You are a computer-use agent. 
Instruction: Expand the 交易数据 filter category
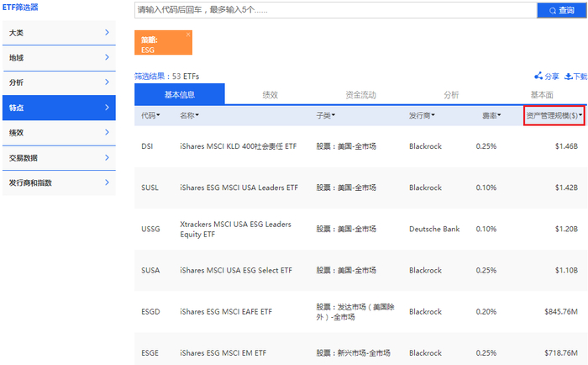[x=59, y=158]
